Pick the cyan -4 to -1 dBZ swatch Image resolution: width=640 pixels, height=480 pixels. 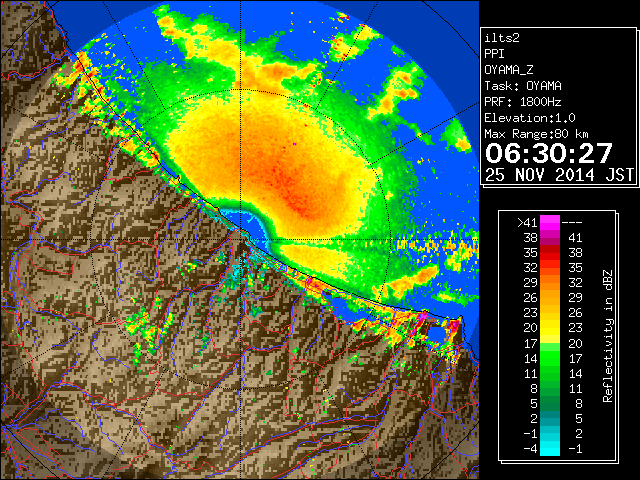pos(550,449)
